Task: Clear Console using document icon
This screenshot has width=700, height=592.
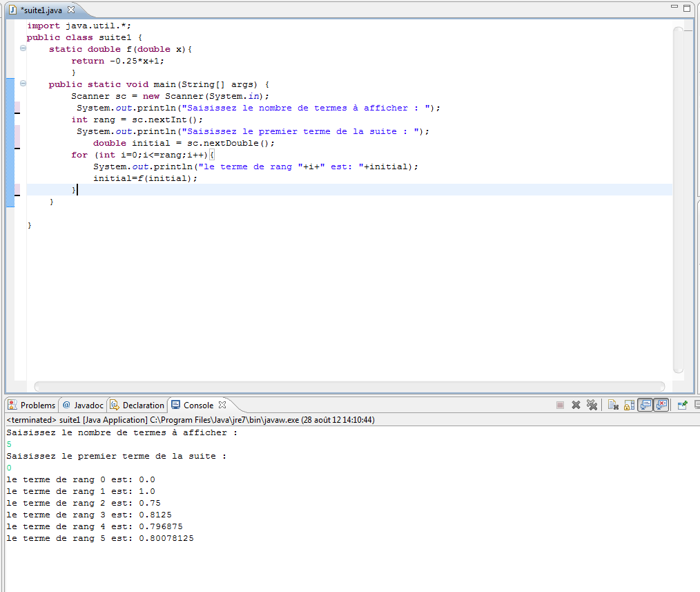Action: click(x=613, y=405)
